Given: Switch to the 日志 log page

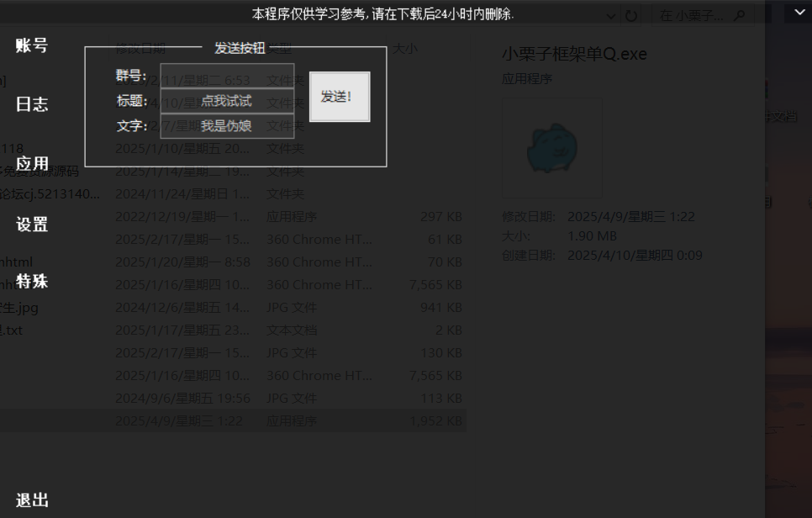Looking at the screenshot, I should click(32, 104).
